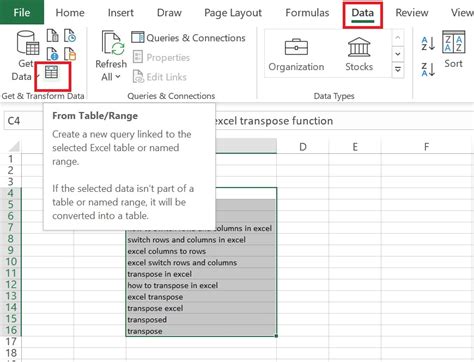Sort A to Z ascending
This screenshot has width=474, height=362.
[x=428, y=44]
